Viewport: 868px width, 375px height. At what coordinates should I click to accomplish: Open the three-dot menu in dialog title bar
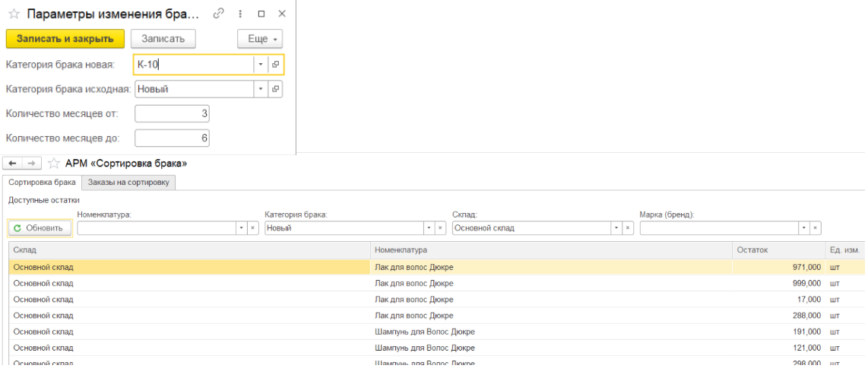(x=240, y=14)
